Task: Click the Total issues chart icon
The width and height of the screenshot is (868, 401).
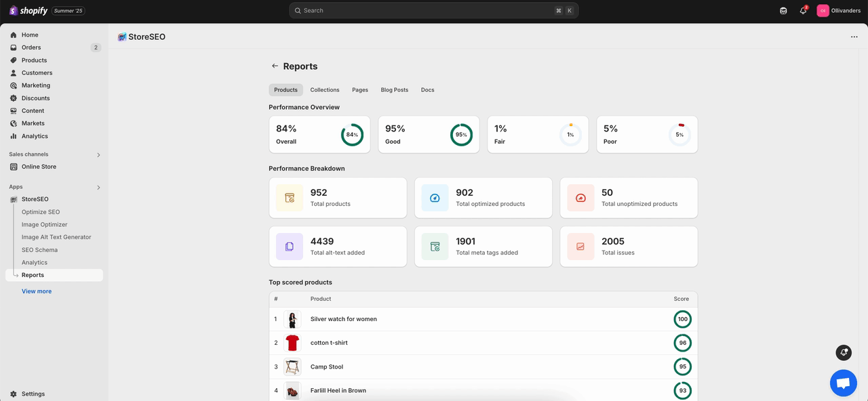Action: point(580,247)
